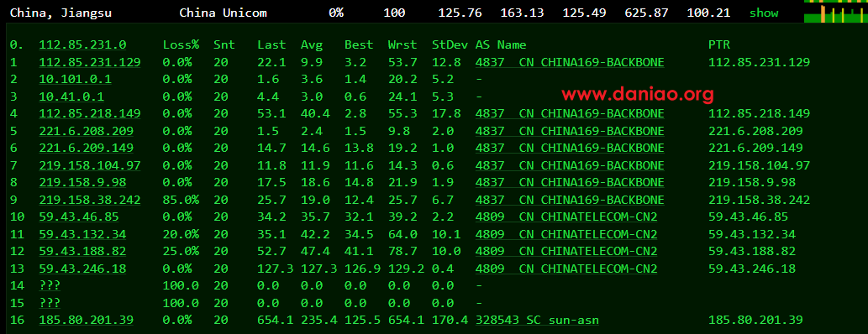Select the 'PTR' column header
The width and height of the screenshot is (868, 334).
(x=719, y=44)
